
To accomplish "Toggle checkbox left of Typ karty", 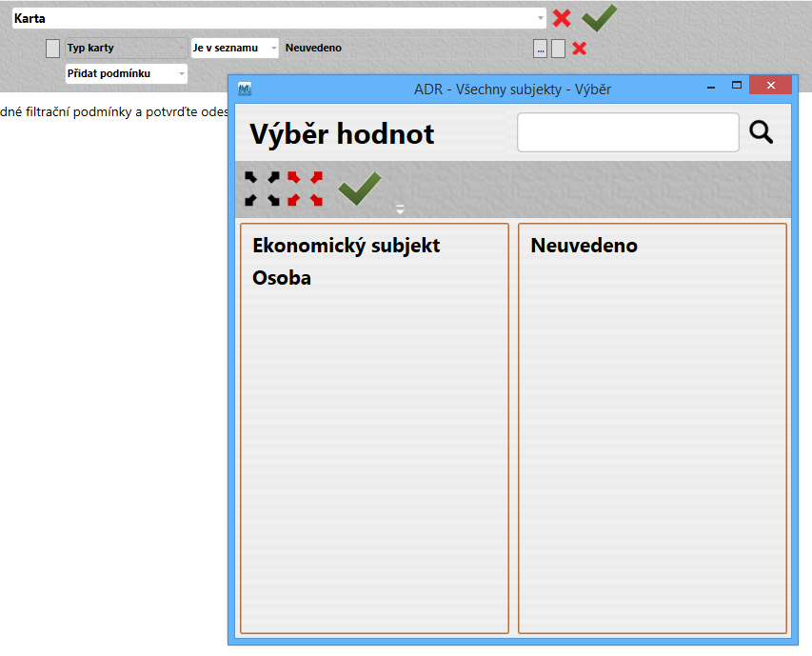I will 52,49.
